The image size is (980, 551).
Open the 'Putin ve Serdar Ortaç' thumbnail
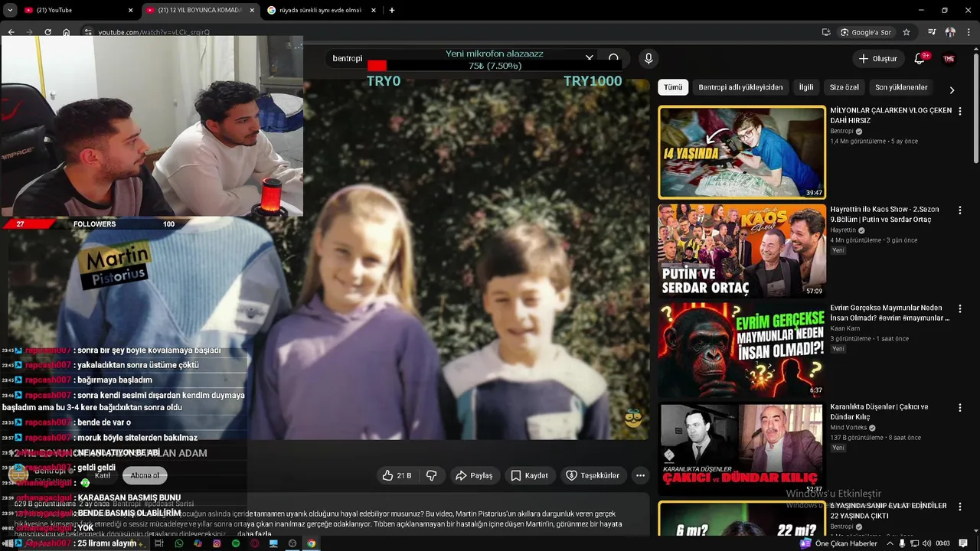(x=742, y=251)
